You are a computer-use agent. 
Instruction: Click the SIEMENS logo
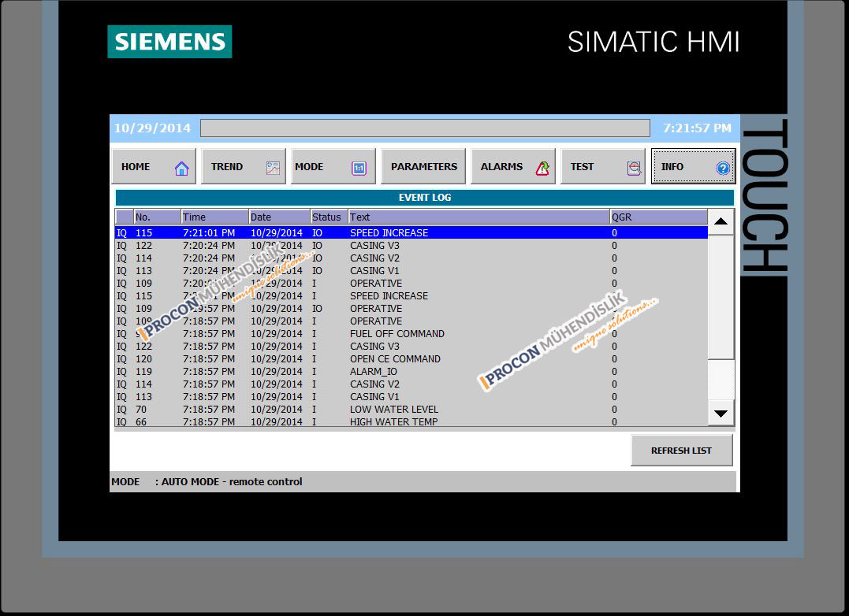click(169, 42)
